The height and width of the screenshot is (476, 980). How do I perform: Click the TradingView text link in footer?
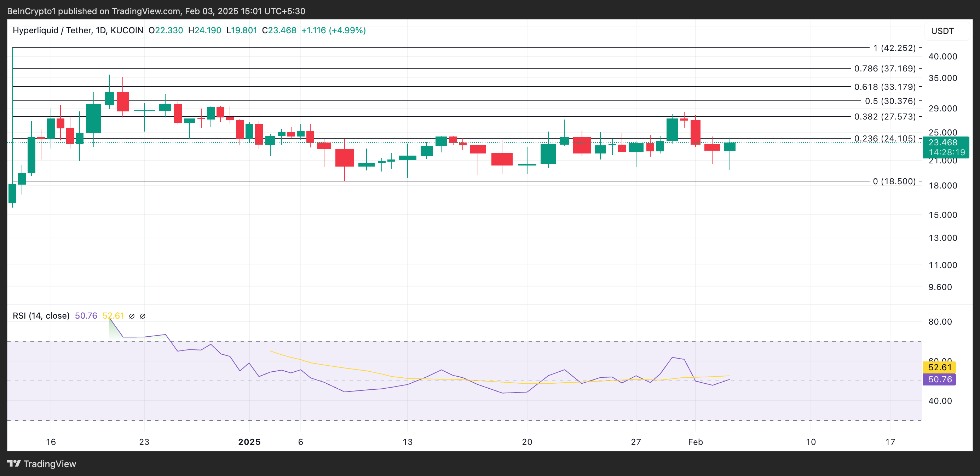click(x=50, y=464)
